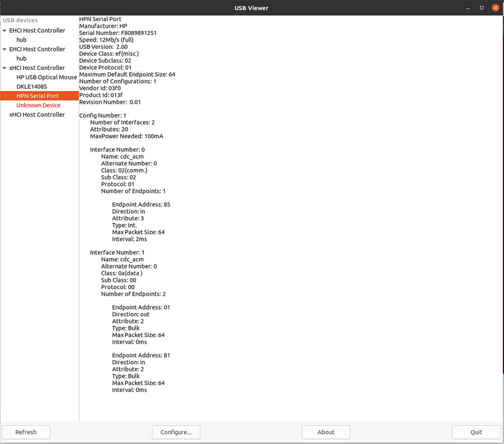Select hub under first EHCI Host Controller
The height and width of the screenshot is (444, 504).
click(x=39, y=40)
